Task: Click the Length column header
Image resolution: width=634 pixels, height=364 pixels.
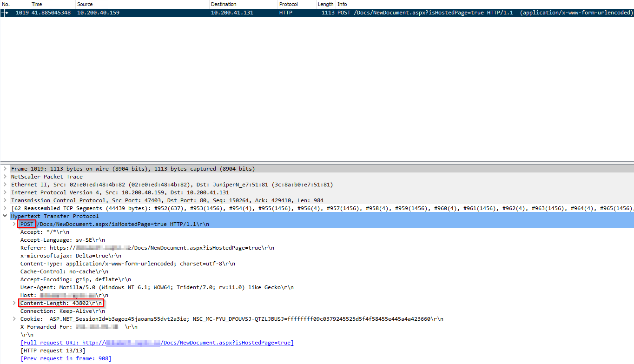Action: pos(325,4)
